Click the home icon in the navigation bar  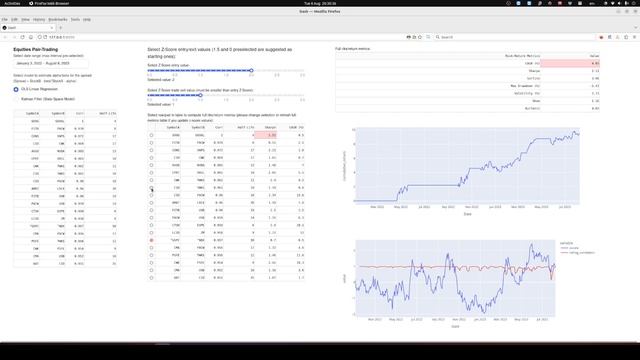[x=31, y=37]
